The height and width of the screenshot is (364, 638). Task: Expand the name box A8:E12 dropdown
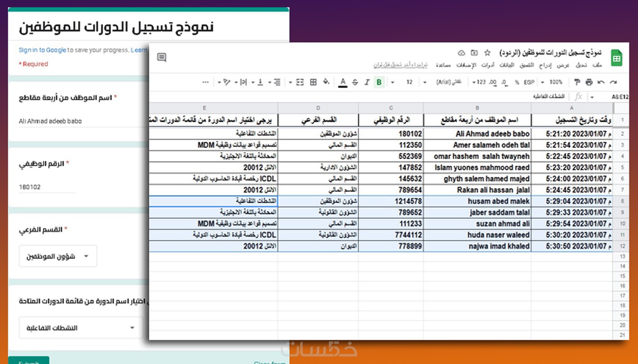[592, 97]
